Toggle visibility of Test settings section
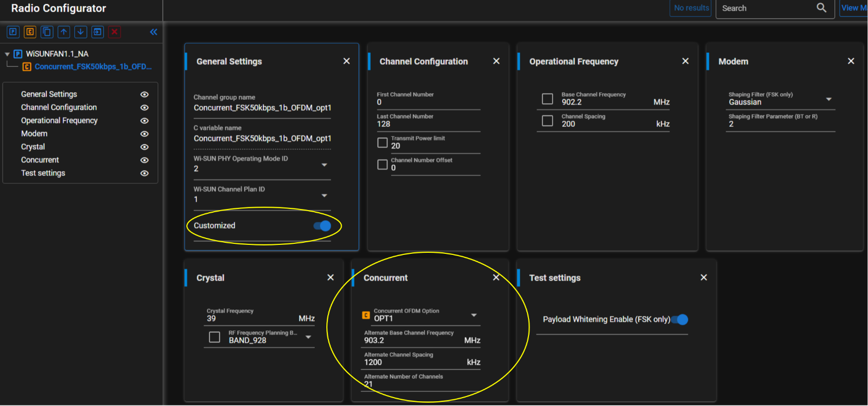The image size is (868, 406). 144,173
